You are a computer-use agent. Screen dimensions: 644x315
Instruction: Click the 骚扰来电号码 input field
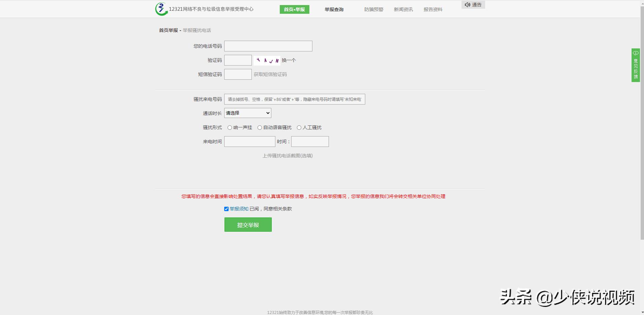pyautogui.click(x=295, y=99)
